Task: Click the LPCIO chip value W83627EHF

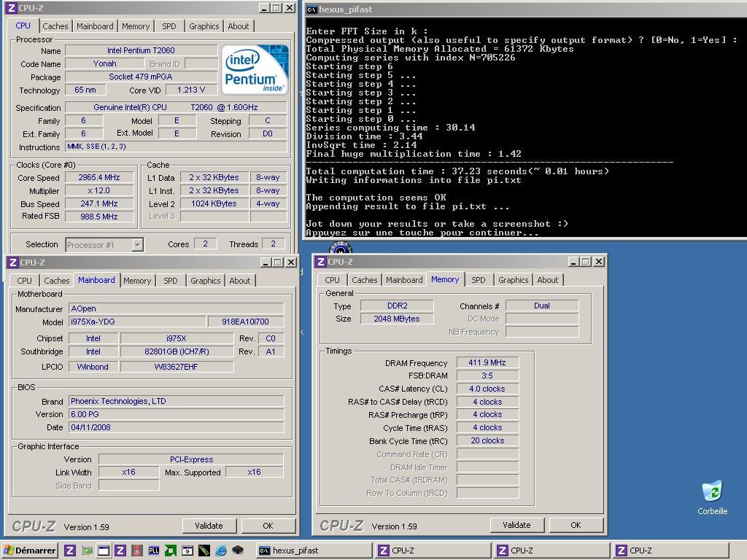Action: (x=177, y=367)
